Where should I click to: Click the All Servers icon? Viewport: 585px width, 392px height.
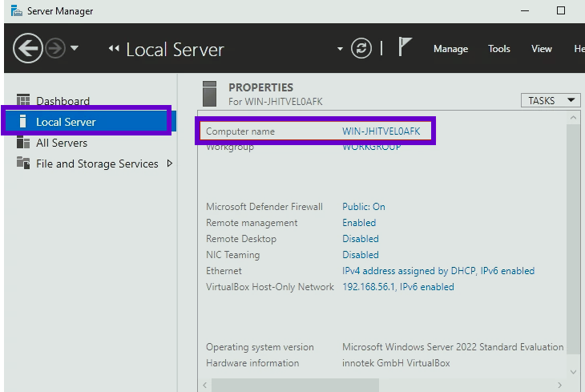pyautogui.click(x=23, y=142)
